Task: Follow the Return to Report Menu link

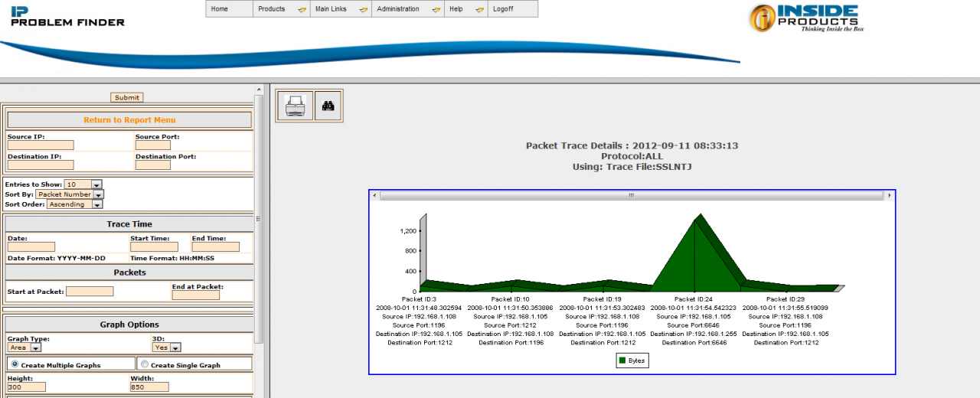Action: [129, 120]
